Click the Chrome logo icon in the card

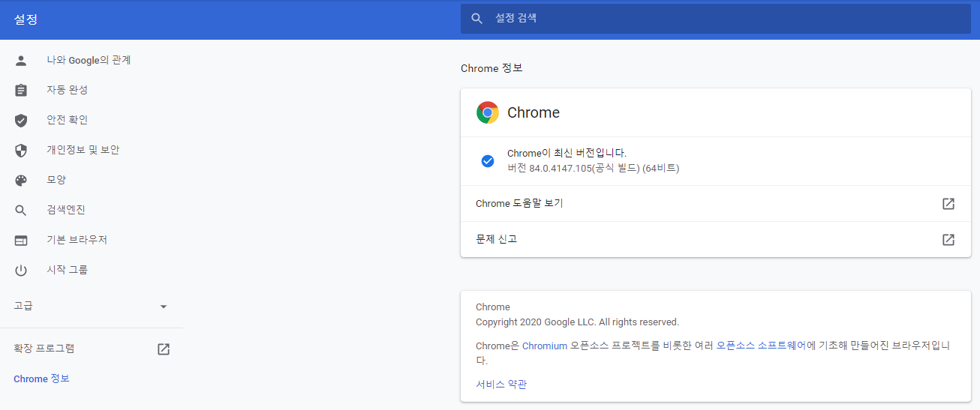point(488,112)
